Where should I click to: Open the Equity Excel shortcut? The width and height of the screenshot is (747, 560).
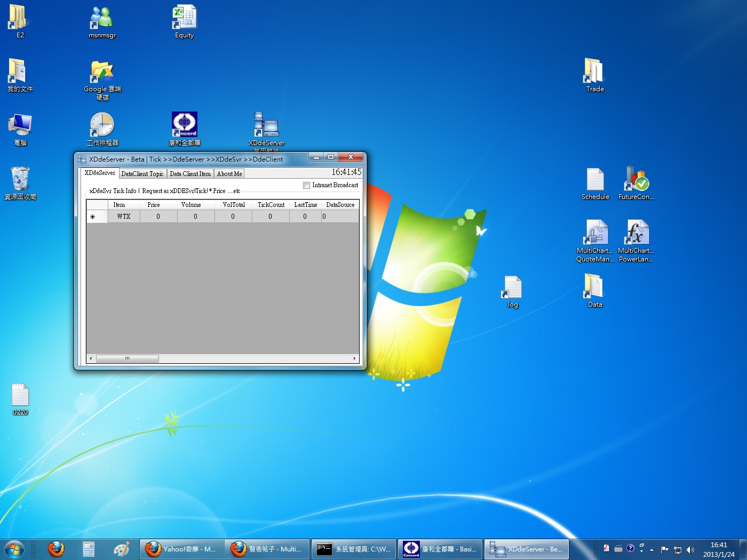[184, 21]
